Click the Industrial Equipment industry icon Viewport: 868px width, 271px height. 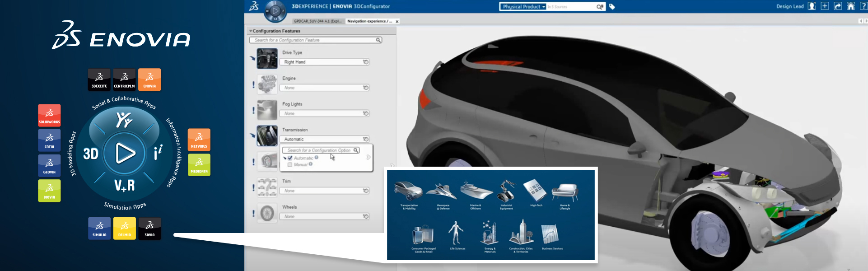[506, 191]
